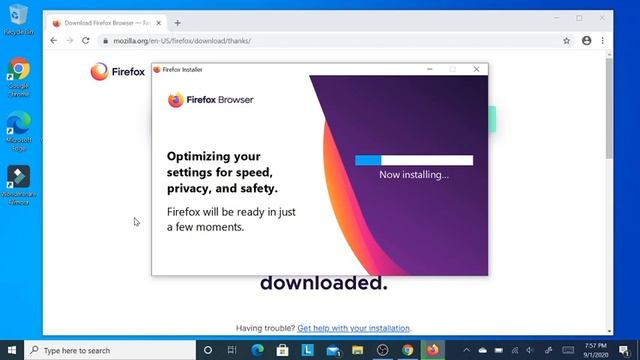This screenshot has height=360, width=640.
Task: Open Microsoft Edge desktop shortcut
Action: click(x=18, y=131)
